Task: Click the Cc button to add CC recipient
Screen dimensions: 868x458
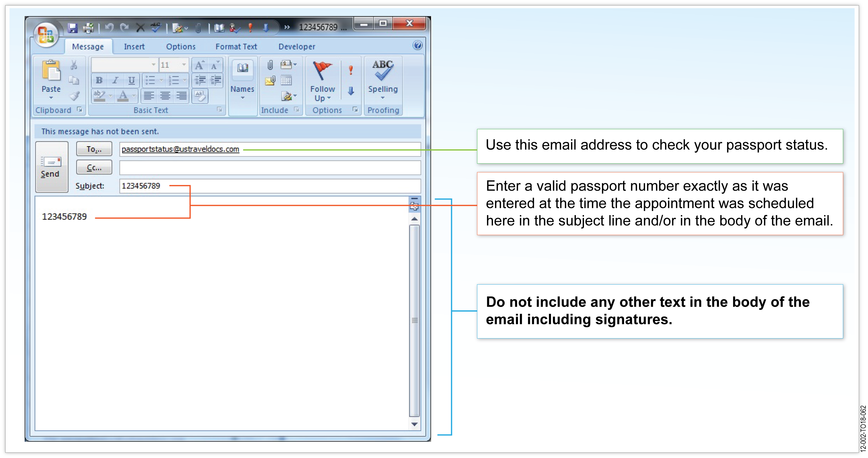Action: click(x=93, y=167)
